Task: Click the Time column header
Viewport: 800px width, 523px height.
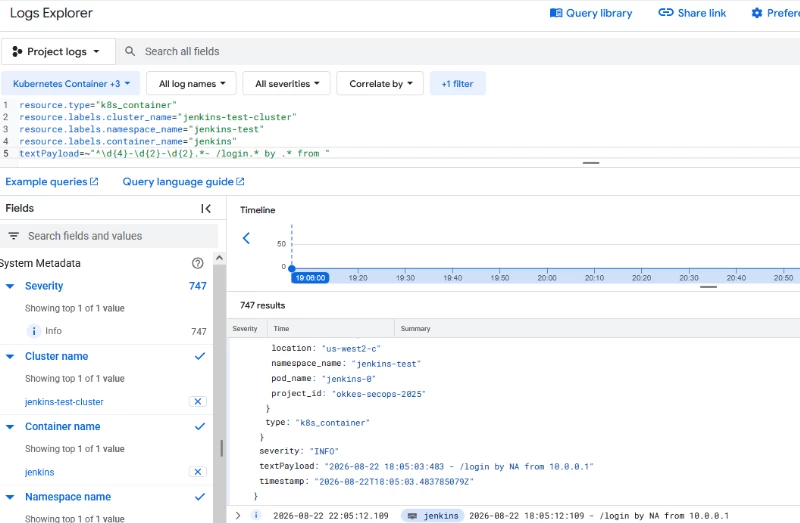Action: coord(281,329)
